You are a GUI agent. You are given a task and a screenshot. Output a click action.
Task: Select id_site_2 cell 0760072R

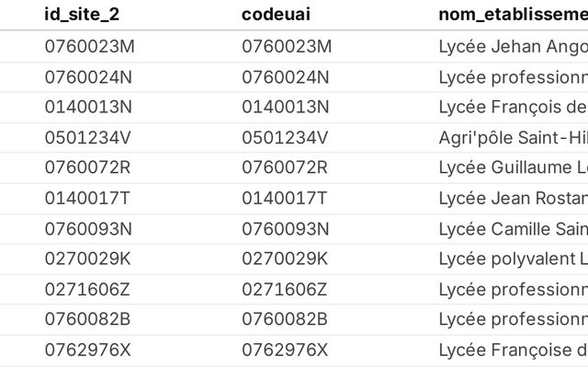88,167
